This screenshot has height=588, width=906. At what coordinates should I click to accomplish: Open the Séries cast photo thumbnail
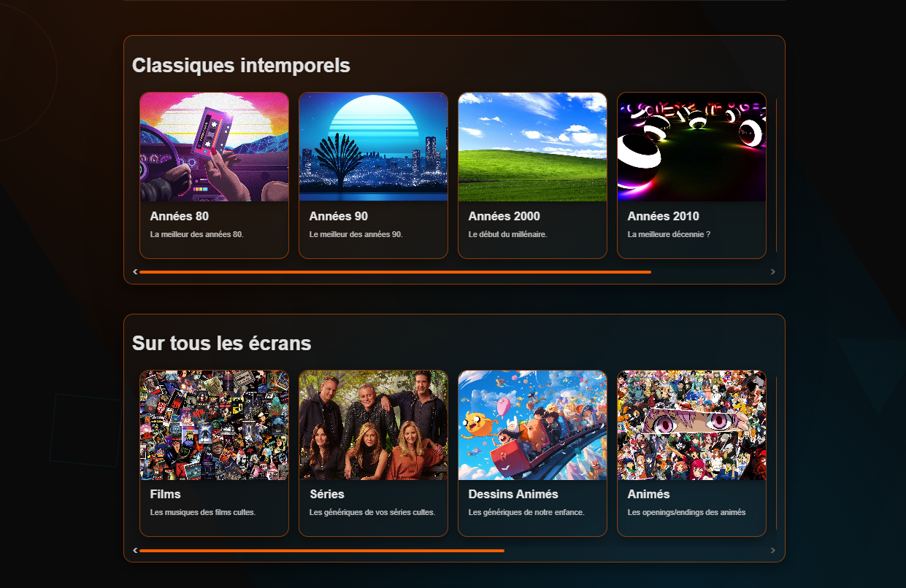373,425
